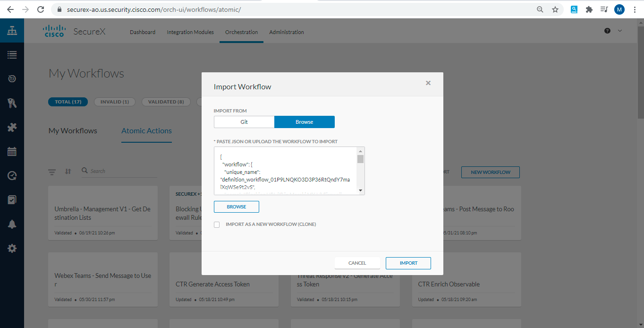Open the browser extensions puzzle icon

pyautogui.click(x=589, y=9)
